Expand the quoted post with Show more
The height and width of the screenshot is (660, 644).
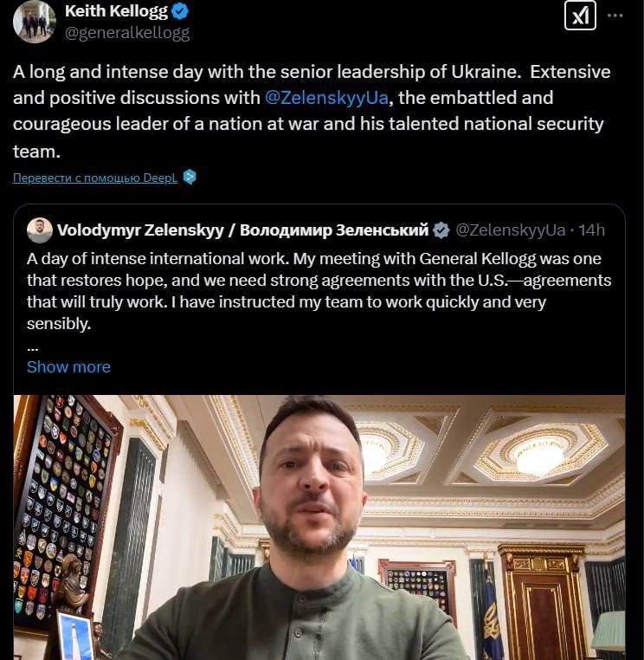pyautogui.click(x=68, y=367)
